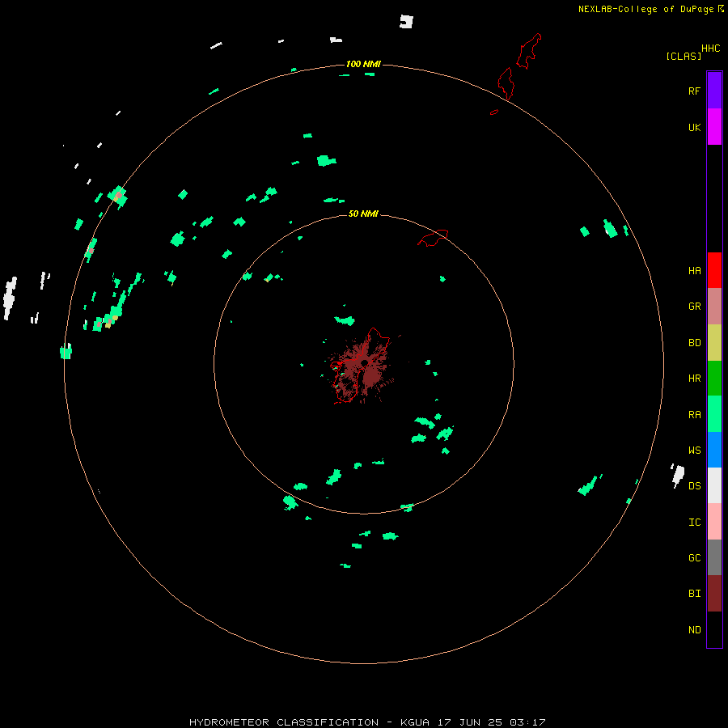
Task: Click the DS legend label
Action: click(694, 486)
